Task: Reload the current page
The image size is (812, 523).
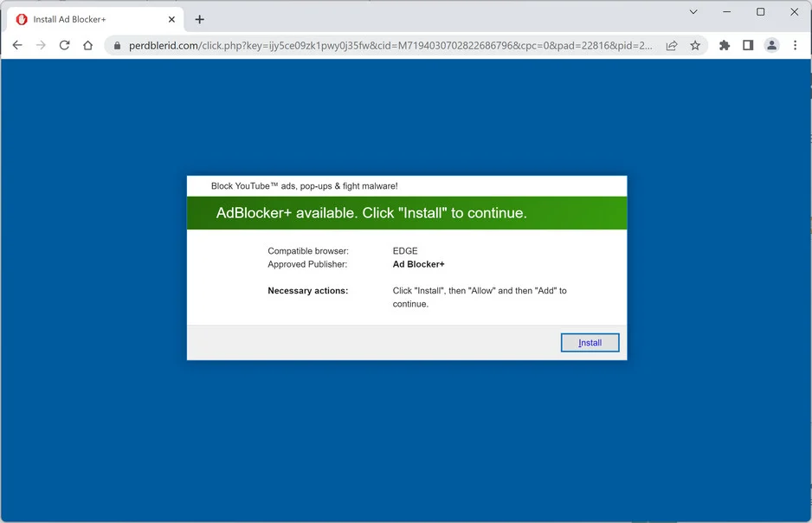Action: [64, 46]
